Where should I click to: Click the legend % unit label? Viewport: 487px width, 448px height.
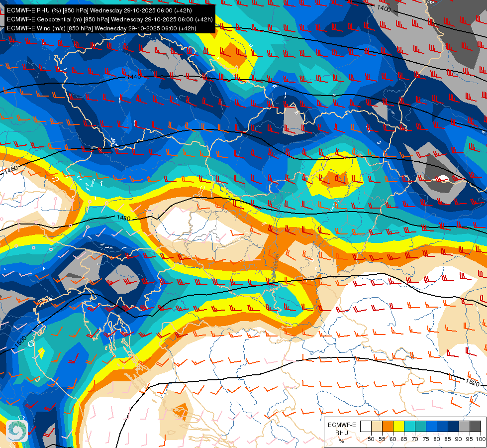(x=342, y=441)
